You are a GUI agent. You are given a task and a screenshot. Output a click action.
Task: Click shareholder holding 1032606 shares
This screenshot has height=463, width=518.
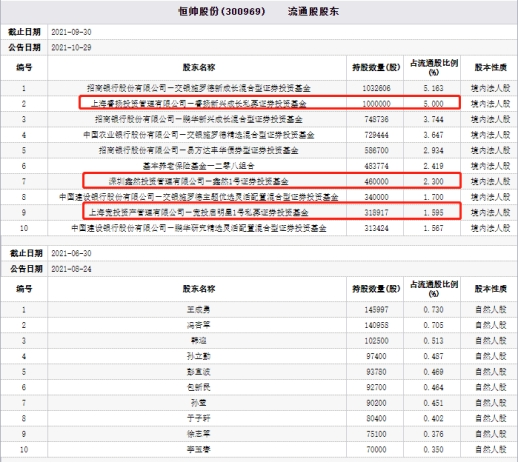pyautogui.click(x=199, y=88)
